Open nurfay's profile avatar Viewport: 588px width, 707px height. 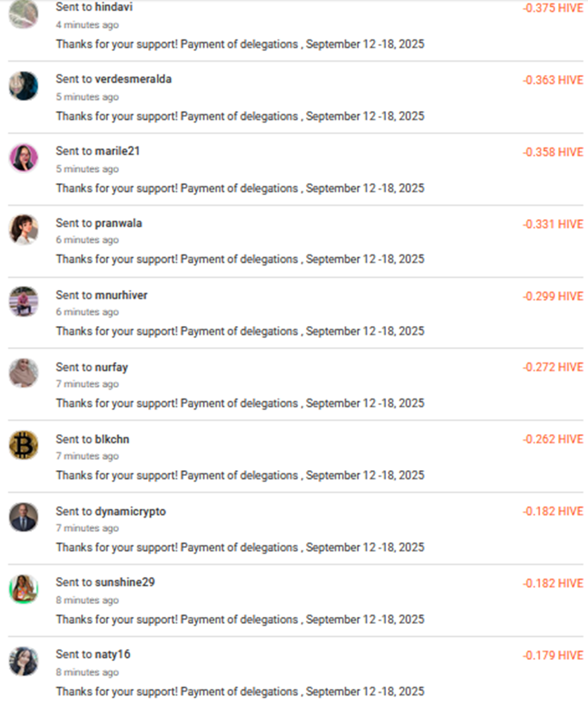[23, 373]
